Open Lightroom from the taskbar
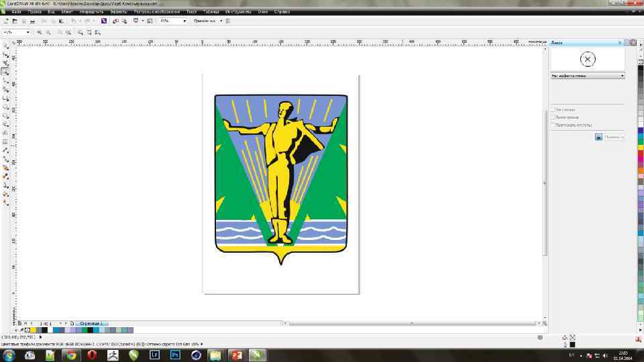 click(x=154, y=355)
